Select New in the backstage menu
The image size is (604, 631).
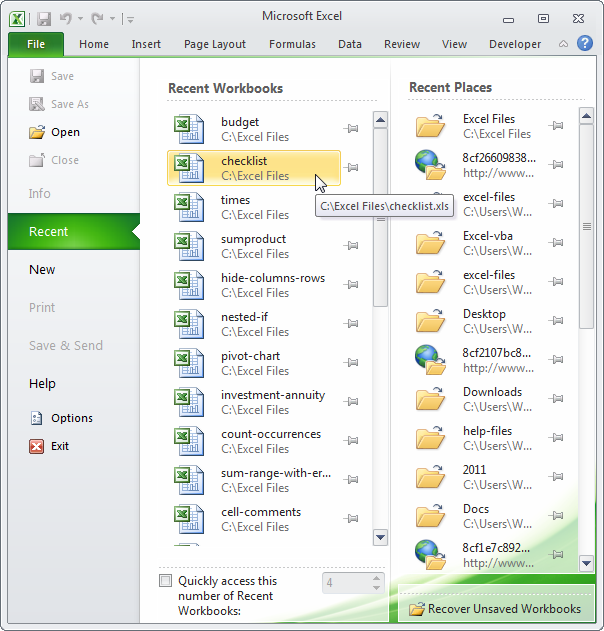pos(42,270)
